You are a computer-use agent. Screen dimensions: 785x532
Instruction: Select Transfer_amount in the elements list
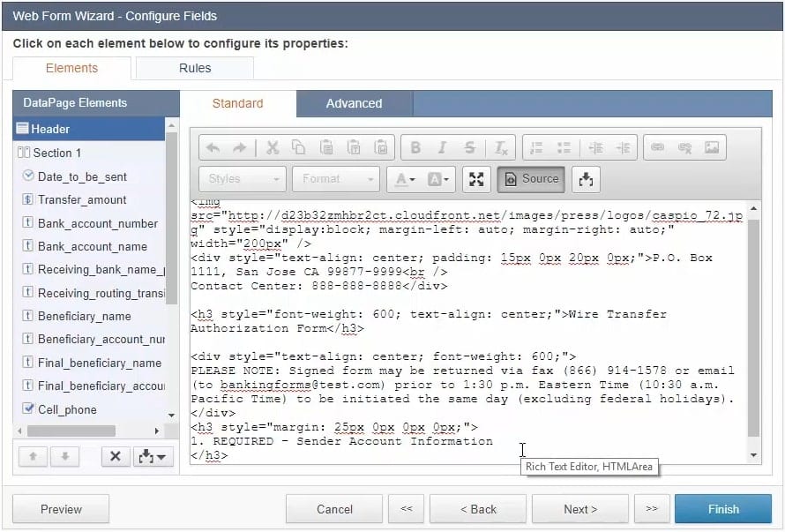click(x=82, y=200)
